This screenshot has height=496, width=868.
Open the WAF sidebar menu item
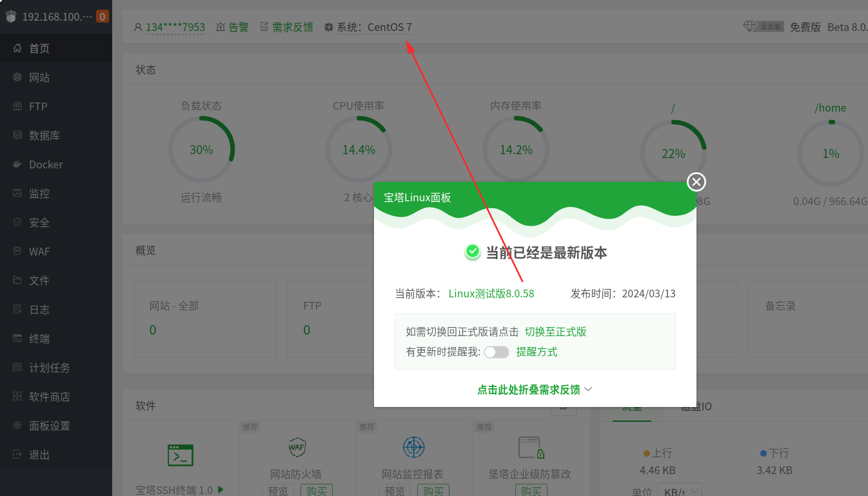(56, 252)
